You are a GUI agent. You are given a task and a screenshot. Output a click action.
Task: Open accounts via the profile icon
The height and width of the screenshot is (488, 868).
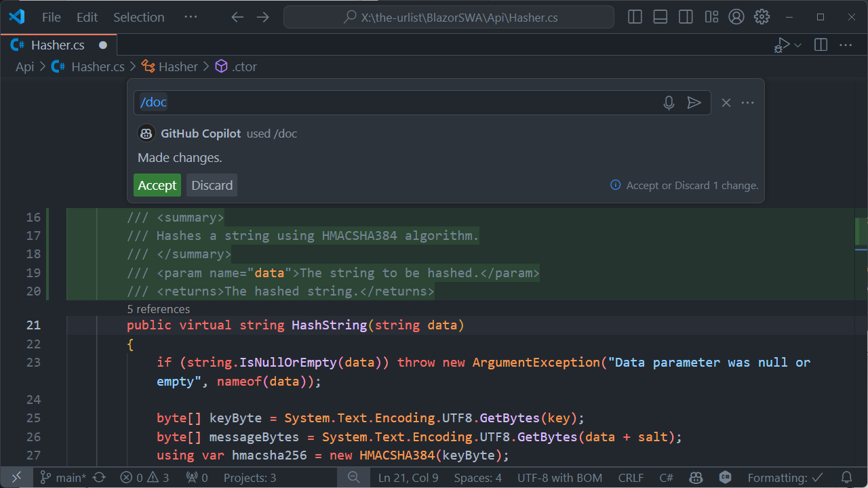736,16
